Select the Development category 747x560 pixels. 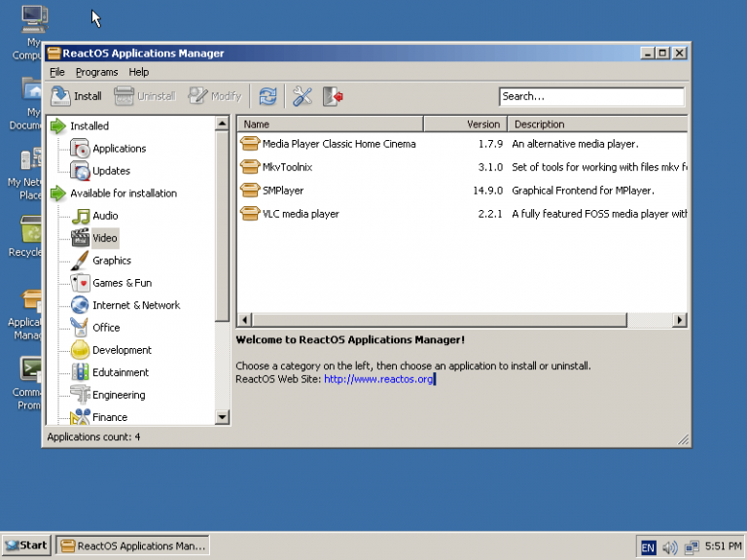[122, 350]
